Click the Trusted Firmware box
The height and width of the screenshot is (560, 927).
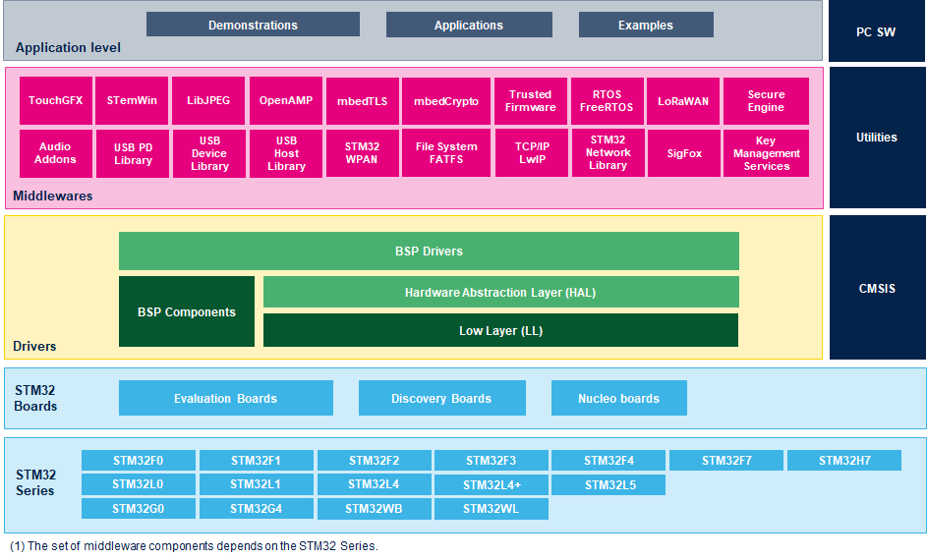[x=531, y=101]
